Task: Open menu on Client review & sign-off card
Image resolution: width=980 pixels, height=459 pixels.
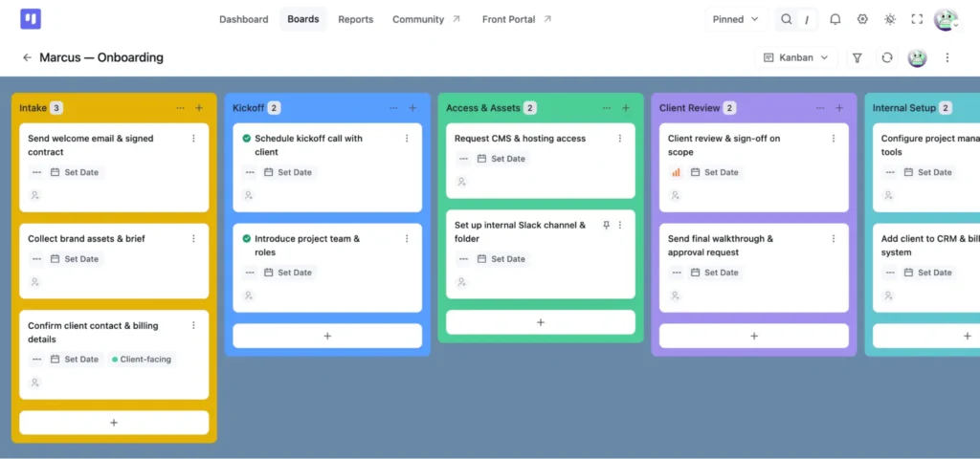Action: click(x=834, y=139)
